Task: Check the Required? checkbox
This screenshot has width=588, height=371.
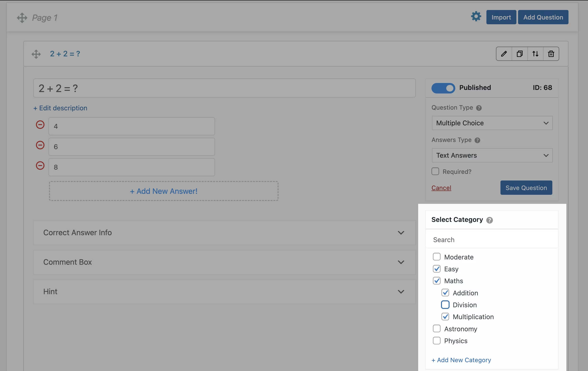Action: [435, 171]
